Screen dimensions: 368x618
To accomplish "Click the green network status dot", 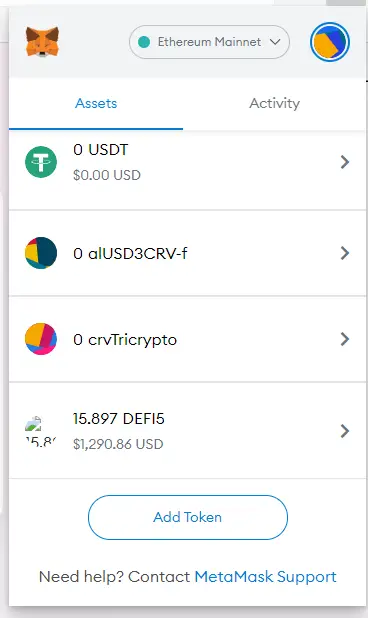I will coord(144,42).
